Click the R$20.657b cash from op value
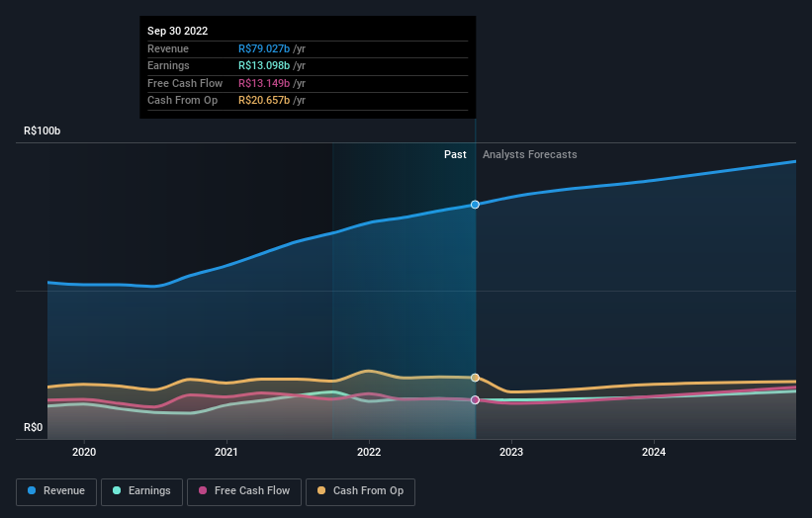The width and height of the screenshot is (812, 518). (x=264, y=101)
